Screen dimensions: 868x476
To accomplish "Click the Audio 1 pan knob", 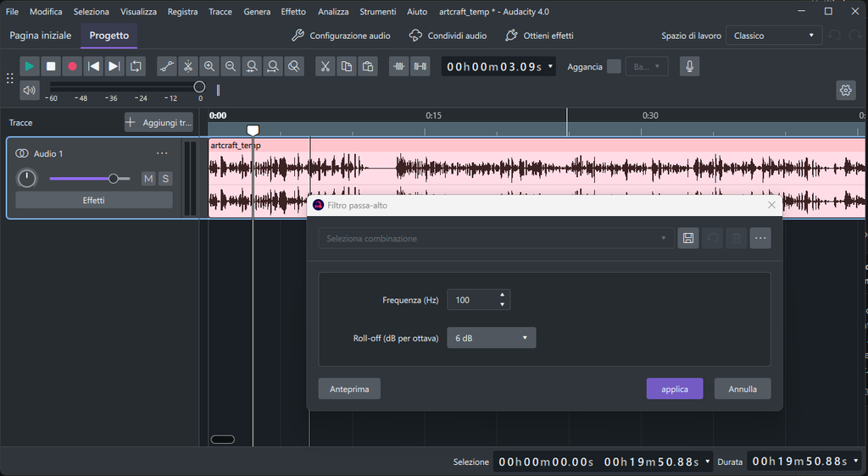I will [26, 179].
